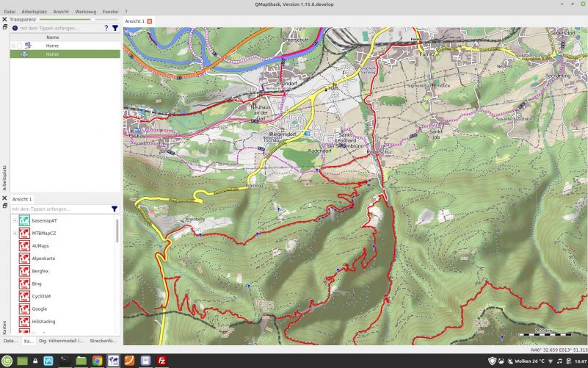Launch FileZilla from the taskbar

pos(161,361)
